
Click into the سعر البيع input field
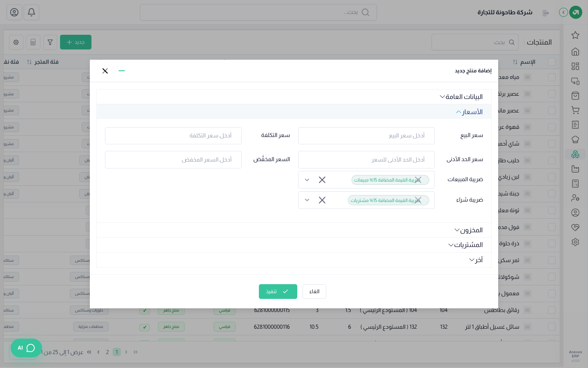coord(366,136)
